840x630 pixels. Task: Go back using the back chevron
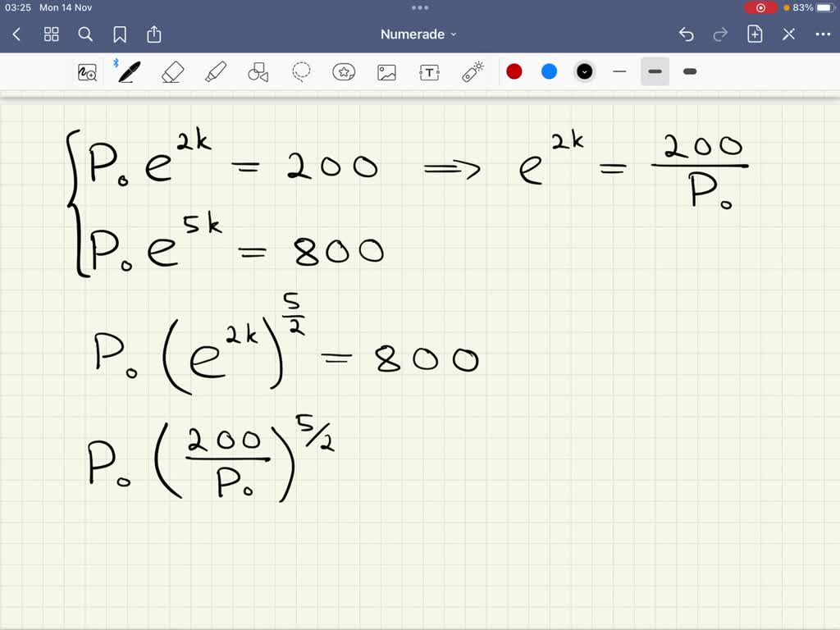pos(16,34)
